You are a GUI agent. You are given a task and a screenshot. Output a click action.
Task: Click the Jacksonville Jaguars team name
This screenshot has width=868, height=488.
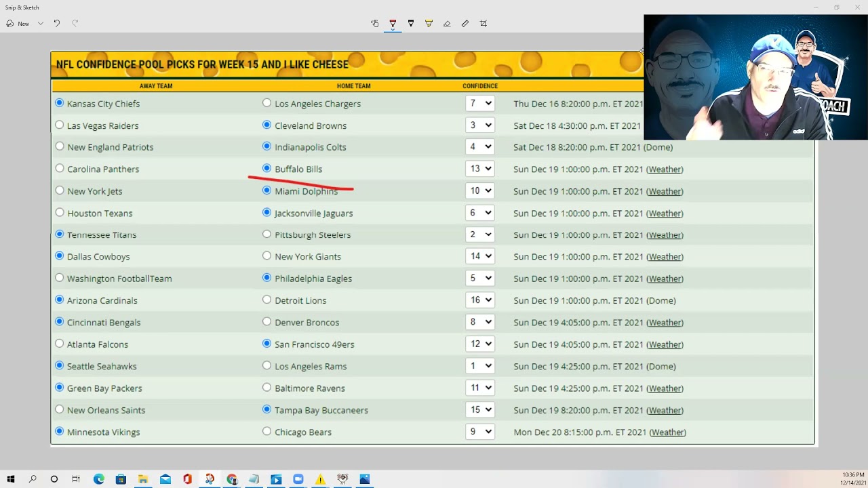point(313,213)
